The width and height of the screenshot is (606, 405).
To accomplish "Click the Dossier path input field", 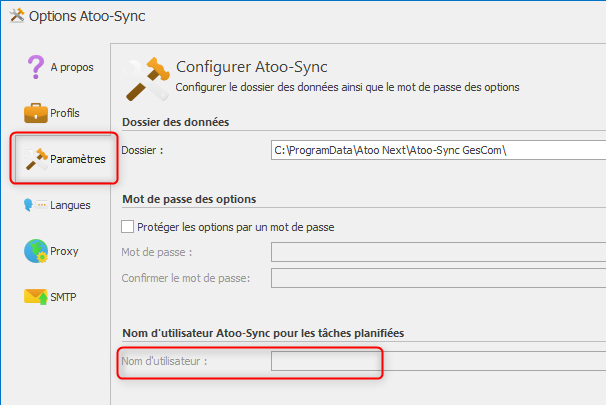I will (438, 150).
